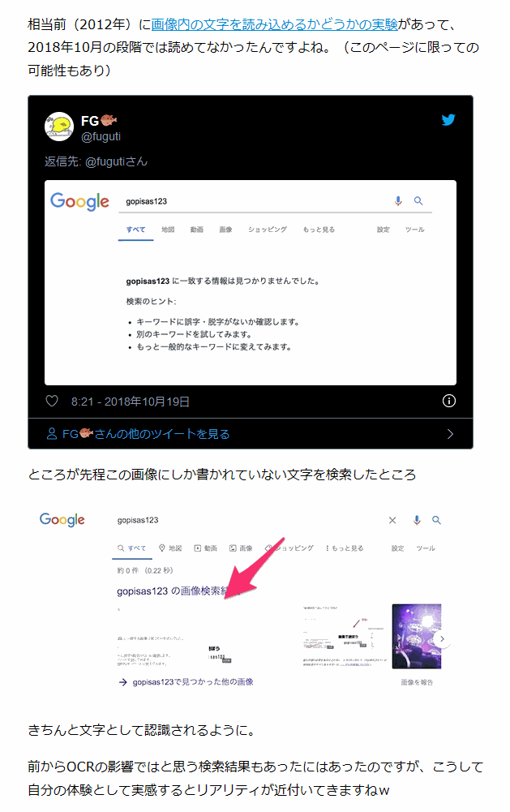
Task: Expand chevron beside FGさんの他のツイートを見る
Action: 450,434
